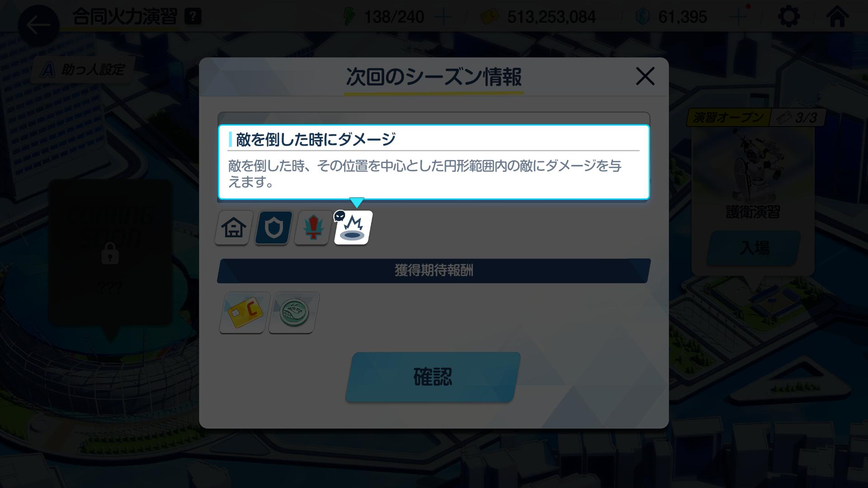The height and width of the screenshot is (488, 868).
Task: Add gems with the plus icon
Action: coord(738,17)
